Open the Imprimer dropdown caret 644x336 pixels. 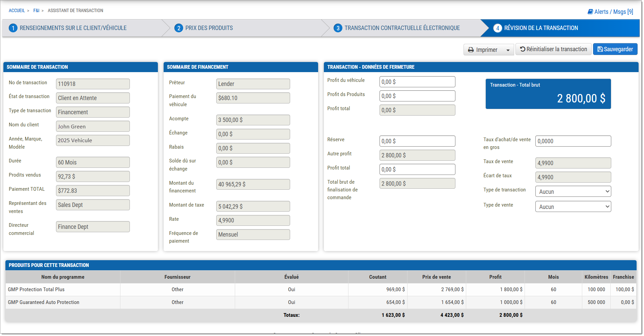click(x=508, y=50)
